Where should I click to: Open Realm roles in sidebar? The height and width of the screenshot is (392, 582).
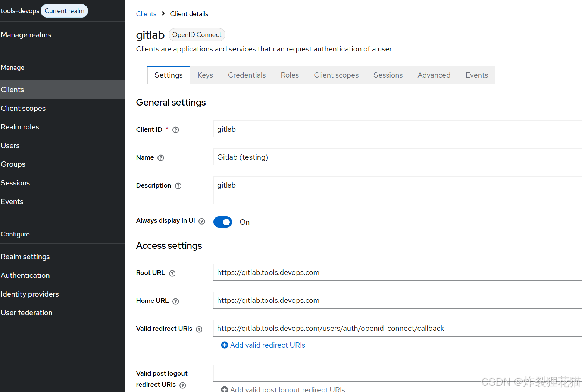coord(62,127)
